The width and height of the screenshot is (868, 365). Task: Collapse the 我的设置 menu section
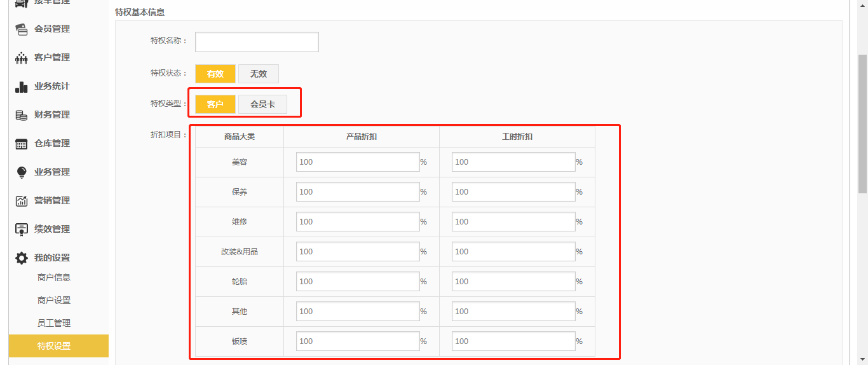(52, 258)
